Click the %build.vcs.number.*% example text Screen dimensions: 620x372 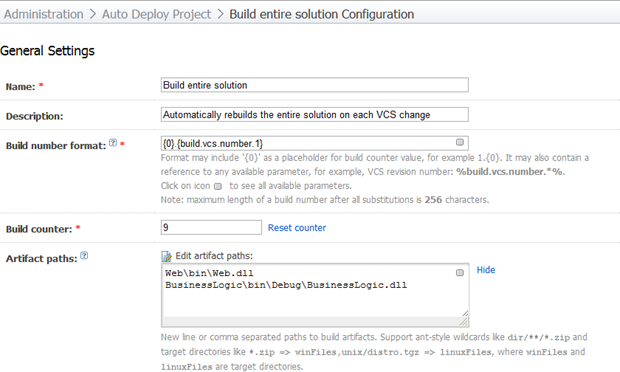tap(510, 172)
